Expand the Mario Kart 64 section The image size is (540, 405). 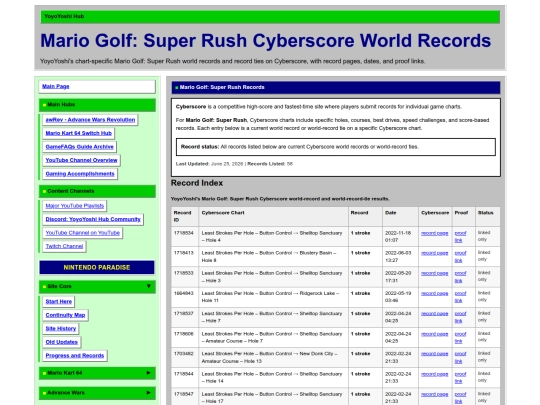[x=97, y=373]
